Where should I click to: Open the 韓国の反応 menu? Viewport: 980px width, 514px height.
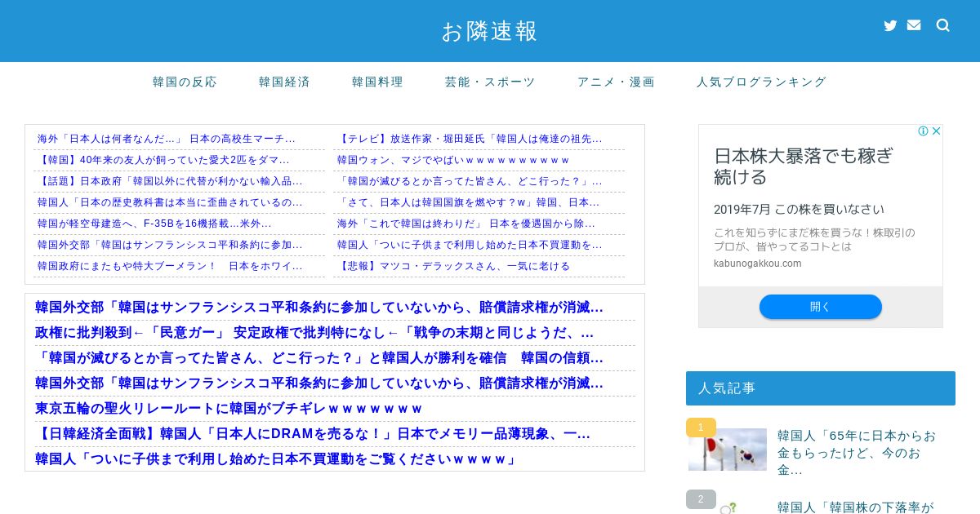point(185,82)
